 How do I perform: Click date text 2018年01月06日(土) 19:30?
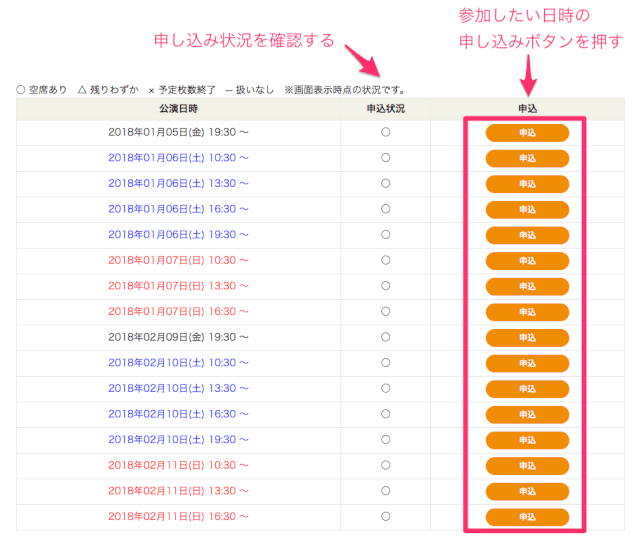tap(178, 235)
